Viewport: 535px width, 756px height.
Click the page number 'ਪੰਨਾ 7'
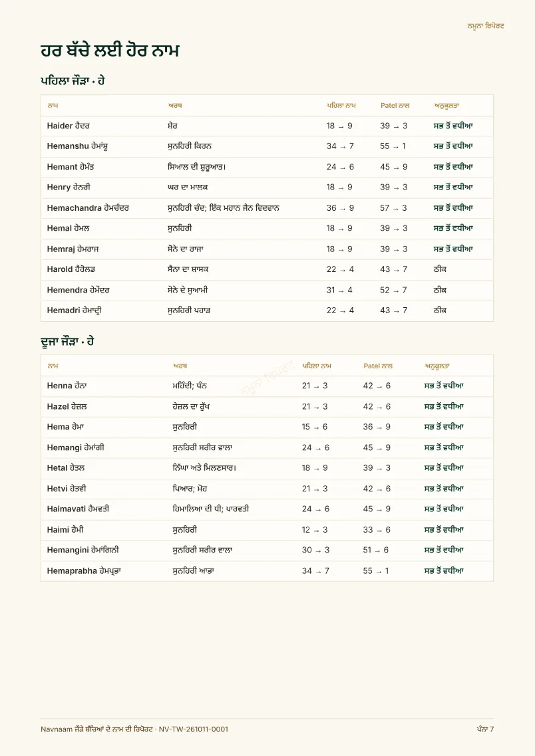click(485, 729)
